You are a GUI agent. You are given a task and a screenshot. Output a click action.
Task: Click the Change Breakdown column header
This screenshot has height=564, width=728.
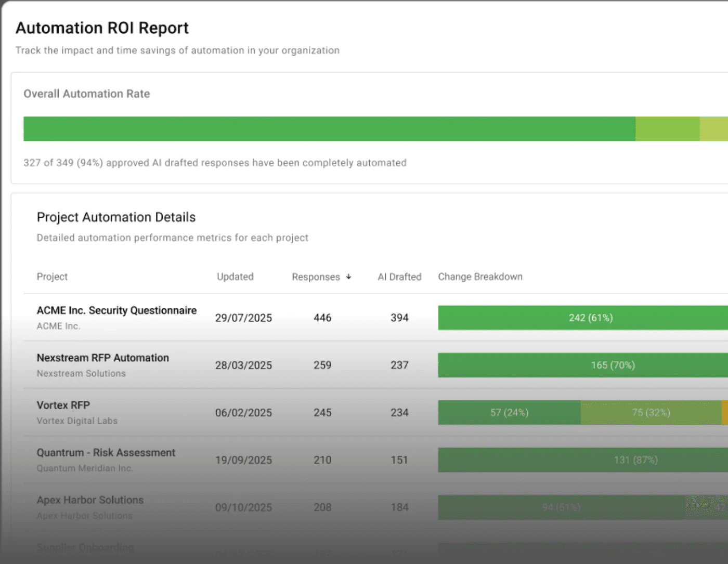click(480, 277)
